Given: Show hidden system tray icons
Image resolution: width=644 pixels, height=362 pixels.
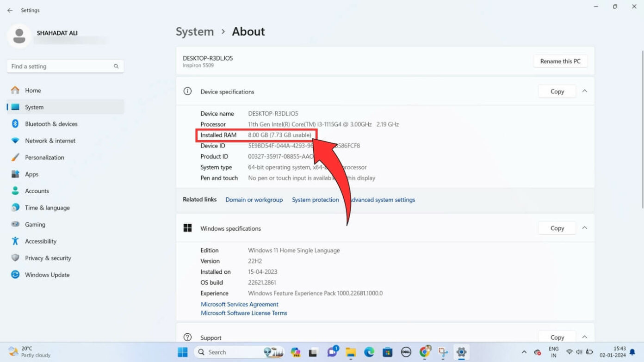Looking at the screenshot, I should tap(524, 352).
